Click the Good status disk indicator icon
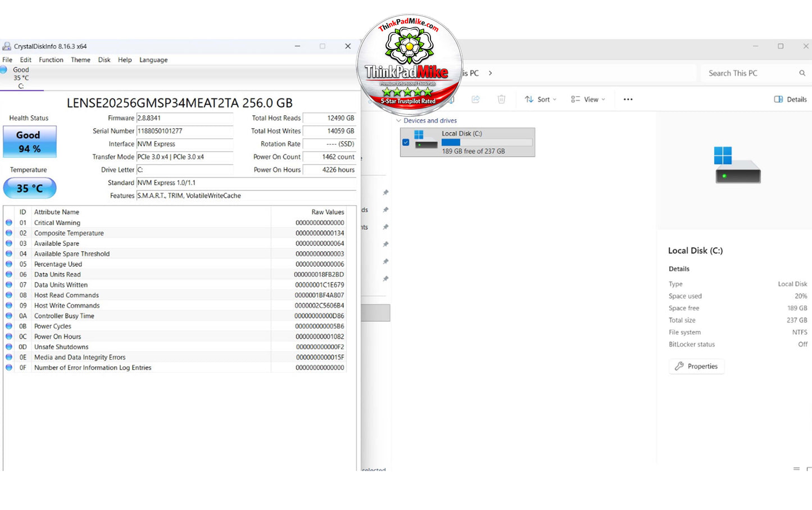 3,70
